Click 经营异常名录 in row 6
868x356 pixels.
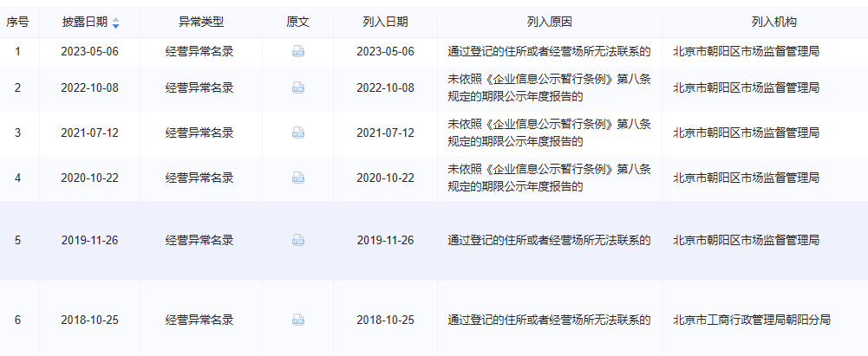point(199,320)
